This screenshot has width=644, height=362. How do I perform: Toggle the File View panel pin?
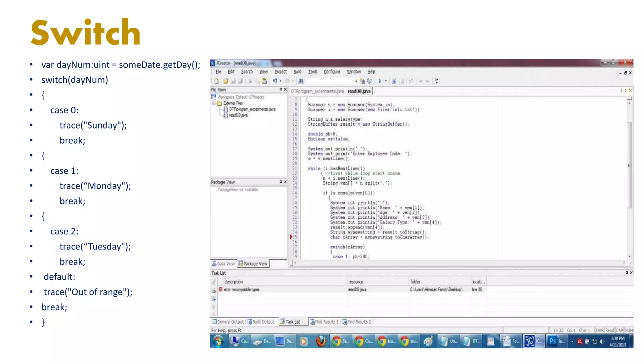(280, 90)
